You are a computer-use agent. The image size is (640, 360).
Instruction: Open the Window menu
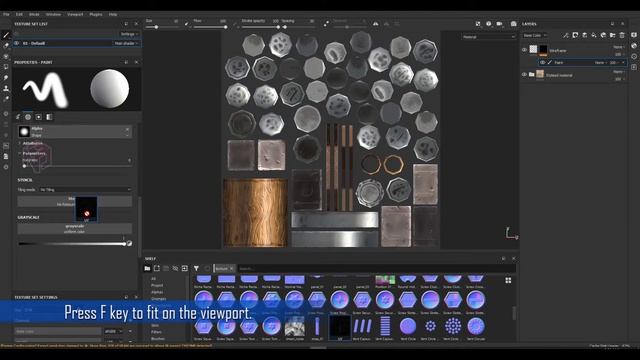(x=53, y=14)
